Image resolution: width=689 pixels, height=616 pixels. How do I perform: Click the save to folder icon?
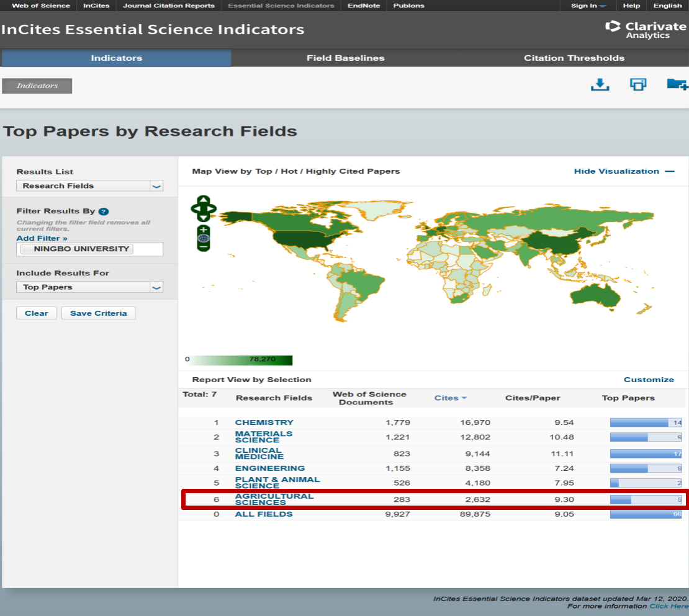[677, 84]
